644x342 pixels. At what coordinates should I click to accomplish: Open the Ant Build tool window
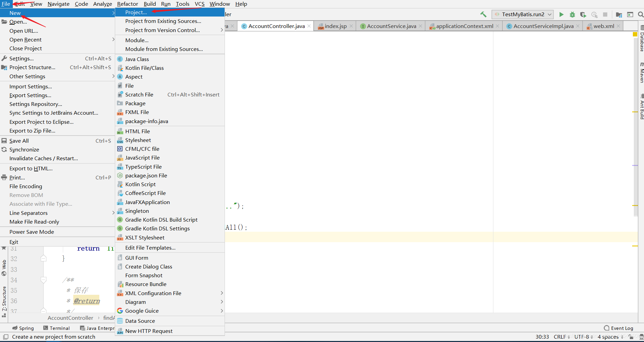pyautogui.click(x=641, y=107)
